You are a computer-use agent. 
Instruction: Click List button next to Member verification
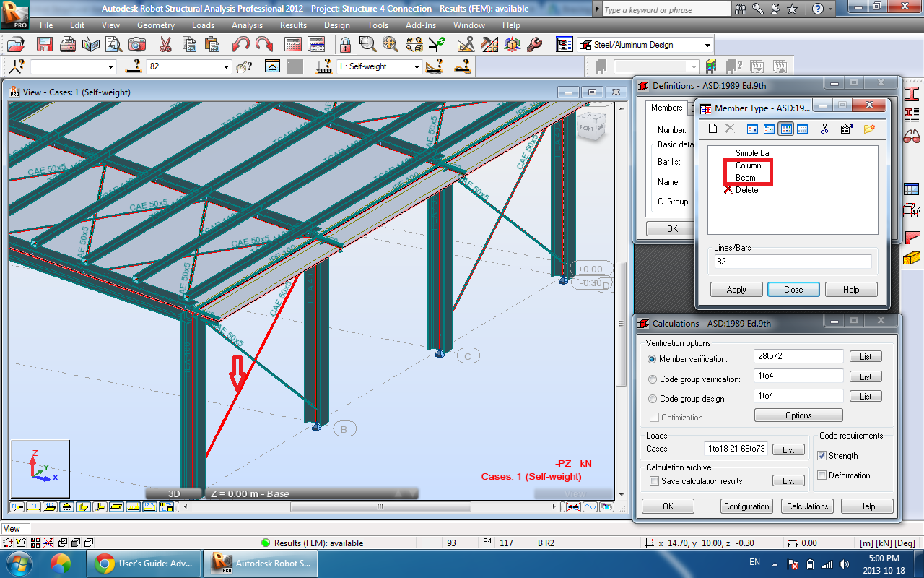[866, 357]
